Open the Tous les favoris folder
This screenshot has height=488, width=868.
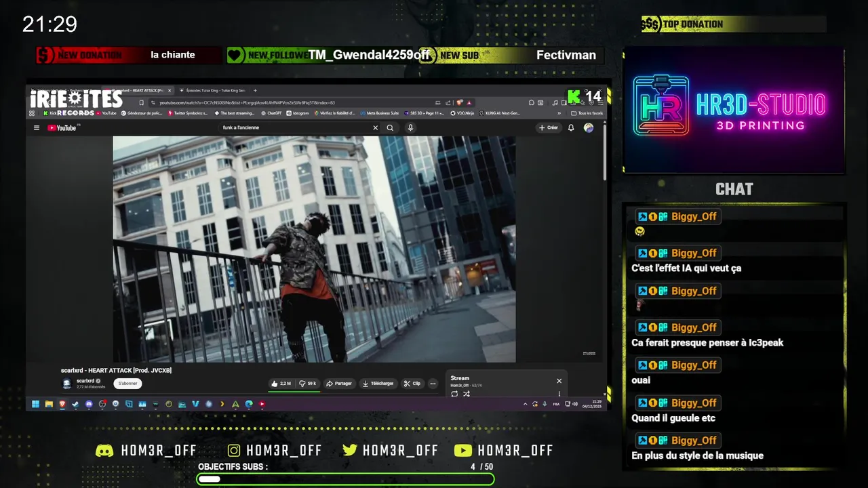click(587, 113)
